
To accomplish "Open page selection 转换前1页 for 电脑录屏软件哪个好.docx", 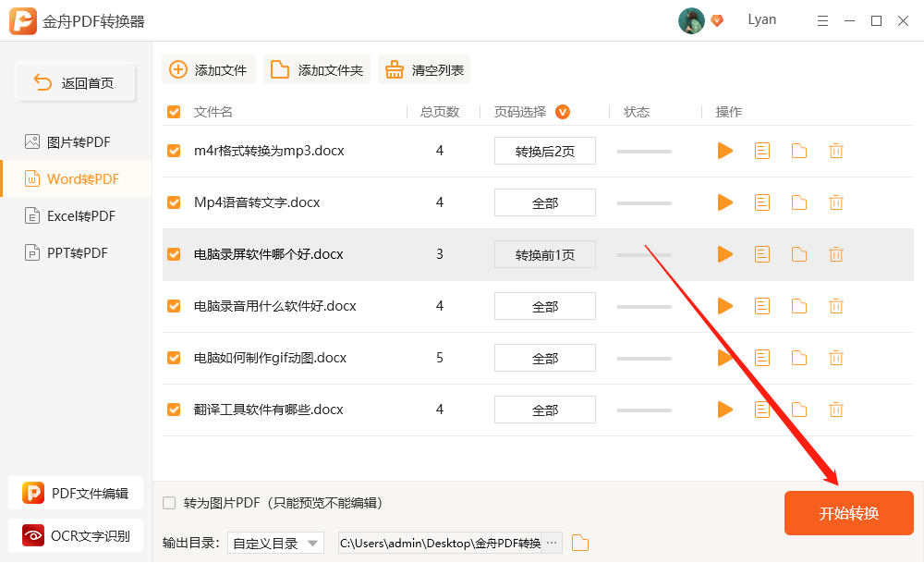I will click(544, 254).
